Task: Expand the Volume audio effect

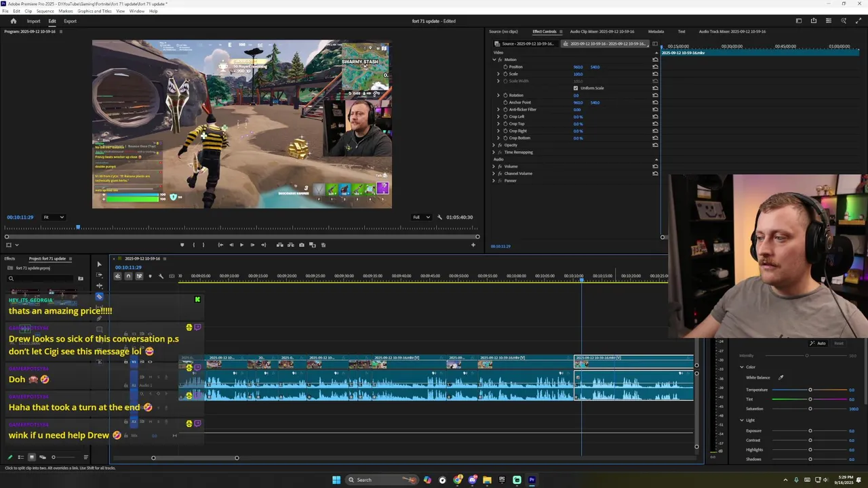Action: [494, 166]
